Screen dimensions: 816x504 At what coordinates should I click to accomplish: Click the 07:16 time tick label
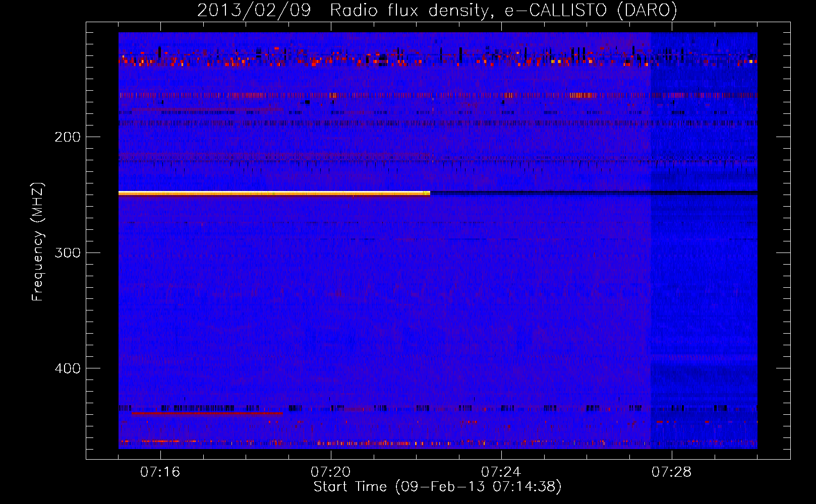click(x=160, y=472)
